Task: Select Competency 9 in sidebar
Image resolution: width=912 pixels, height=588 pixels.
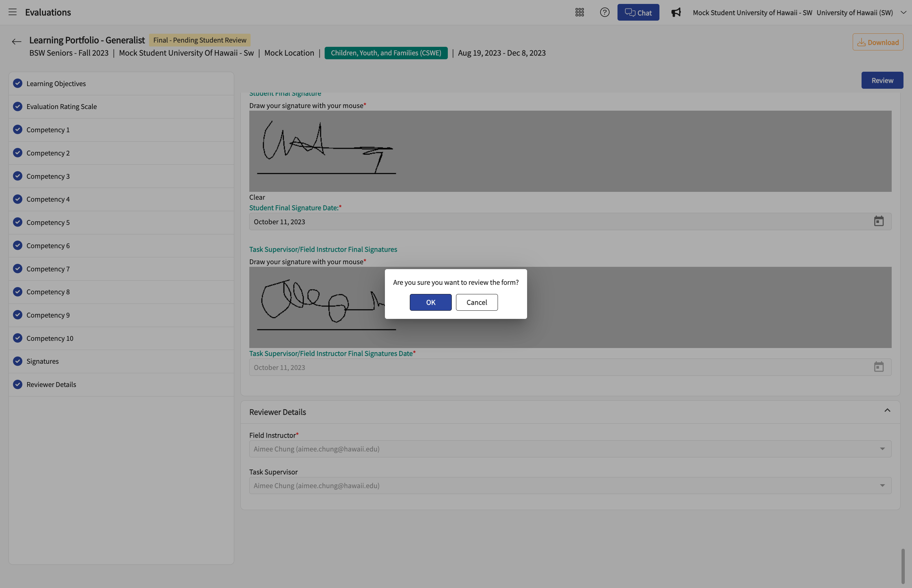Action: 121,315
